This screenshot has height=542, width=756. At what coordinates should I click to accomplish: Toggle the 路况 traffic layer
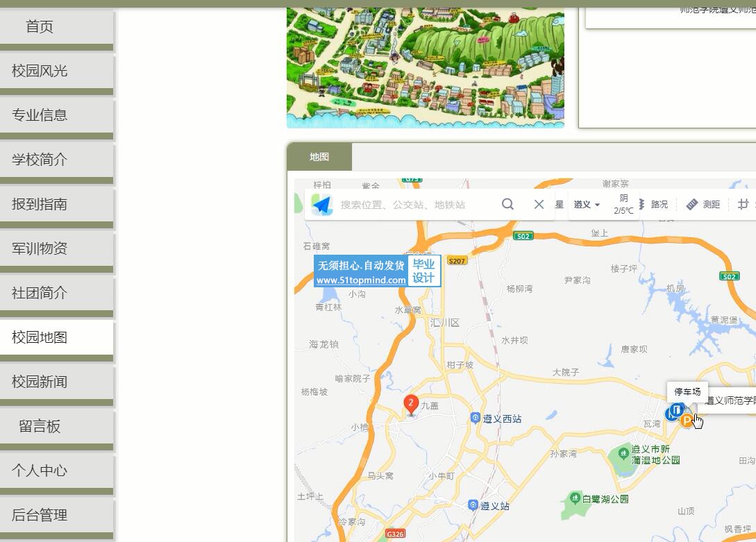tap(654, 204)
